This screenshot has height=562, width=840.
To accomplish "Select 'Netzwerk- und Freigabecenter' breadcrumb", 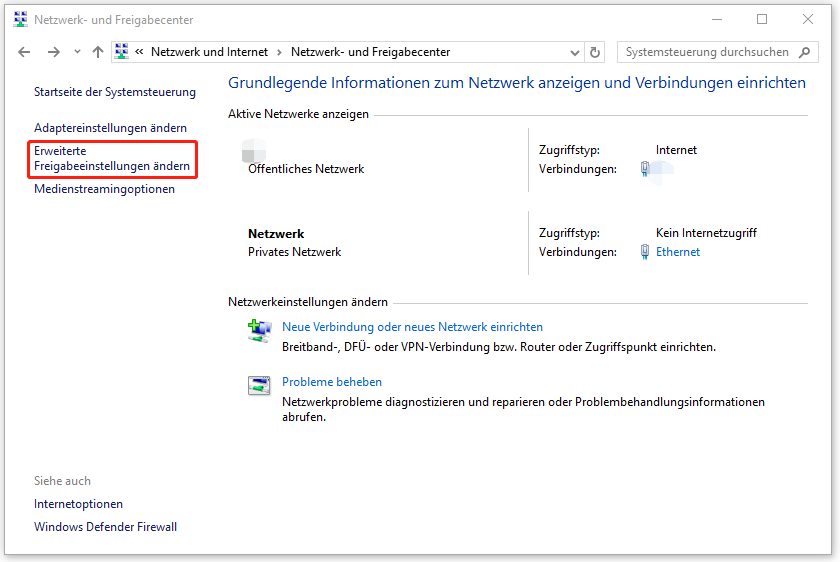I will [x=370, y=52].
